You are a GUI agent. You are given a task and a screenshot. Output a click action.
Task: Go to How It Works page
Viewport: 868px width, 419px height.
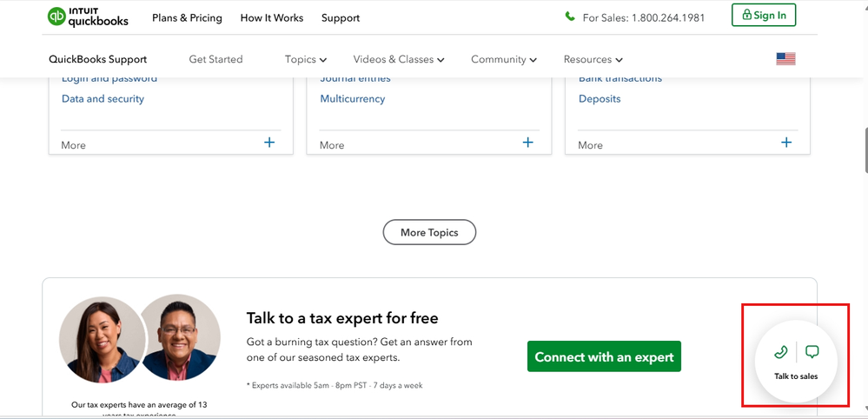click(271, 17)
